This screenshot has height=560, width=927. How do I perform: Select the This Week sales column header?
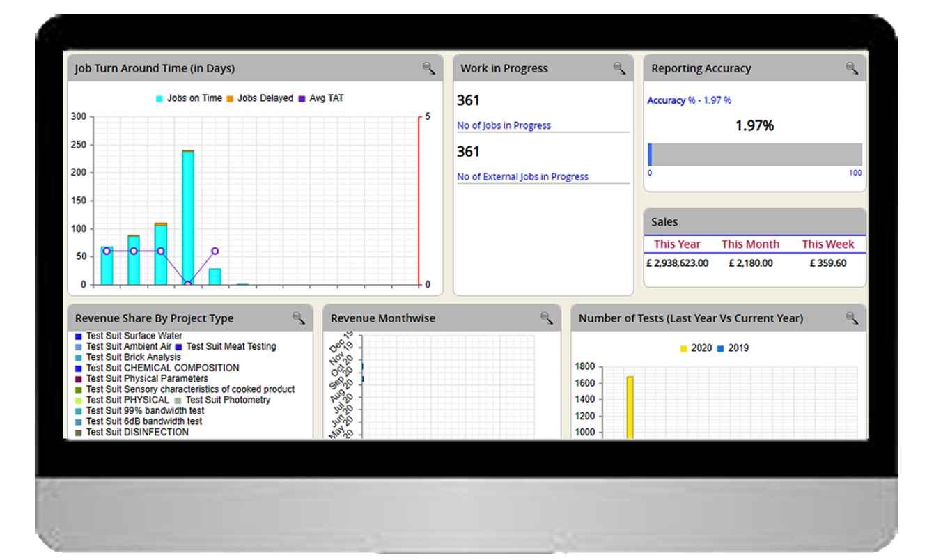(x=827, y=244)
